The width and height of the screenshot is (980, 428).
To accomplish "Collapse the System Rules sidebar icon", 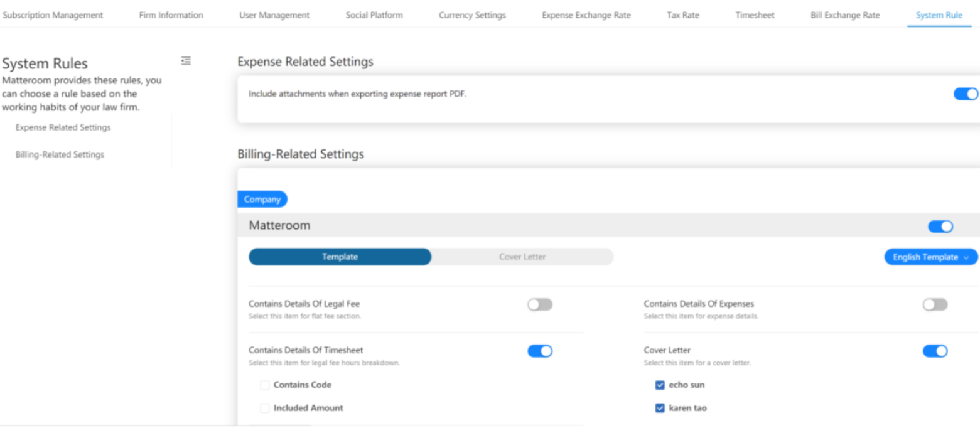I will click(185, 61).
